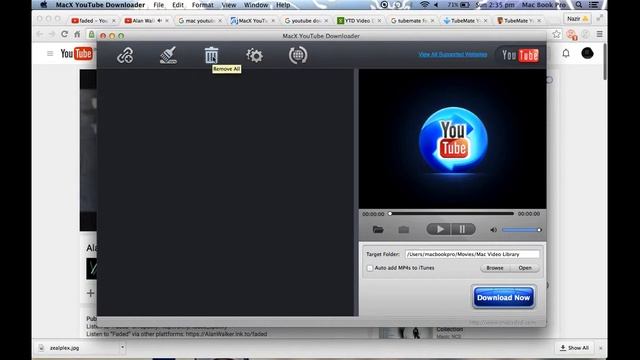Viewport: 640px width, 360px height.
Task: Switch to the 'tubemate' Google search tab
Action: (x=412, y=20)
